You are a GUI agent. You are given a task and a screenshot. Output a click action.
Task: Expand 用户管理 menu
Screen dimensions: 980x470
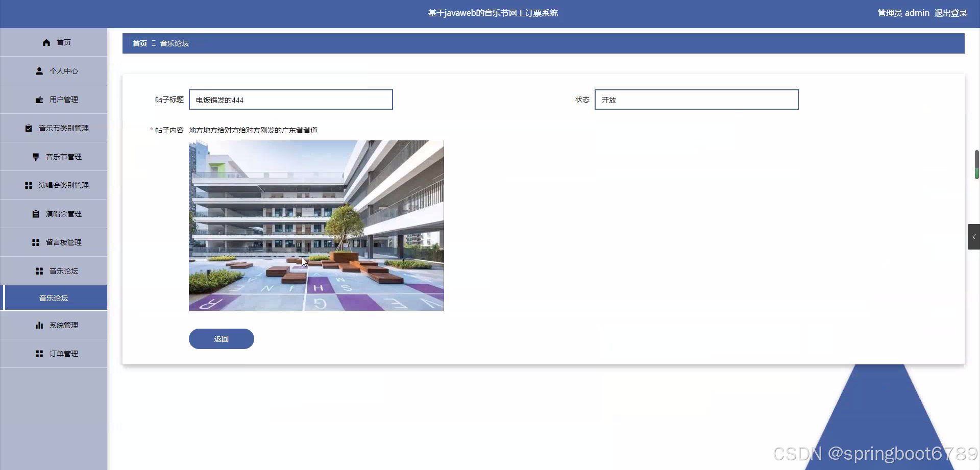tap(54, 100)
